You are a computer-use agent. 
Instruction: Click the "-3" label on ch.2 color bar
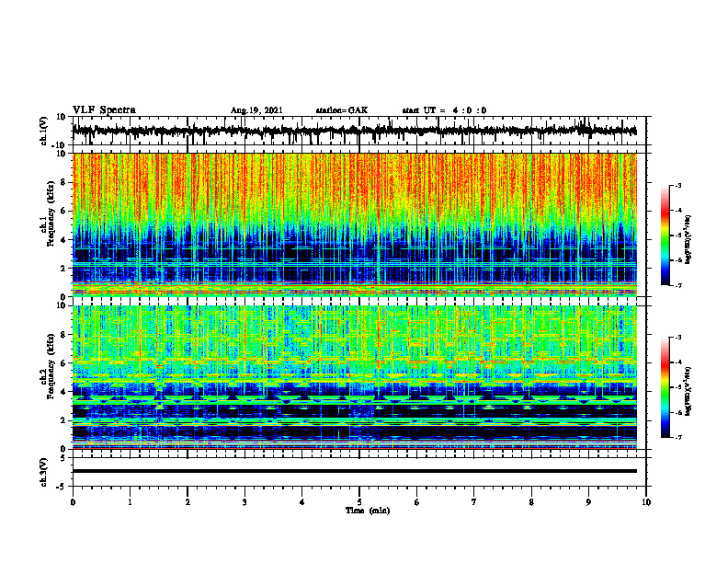[x=677, y=338]
